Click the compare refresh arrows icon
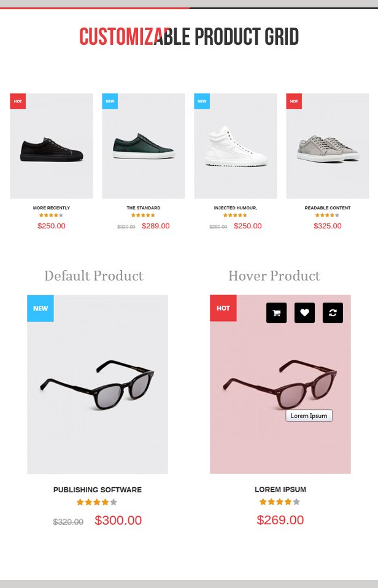The height and width of the screenshot is (588, 378). [x=333, y=313]
